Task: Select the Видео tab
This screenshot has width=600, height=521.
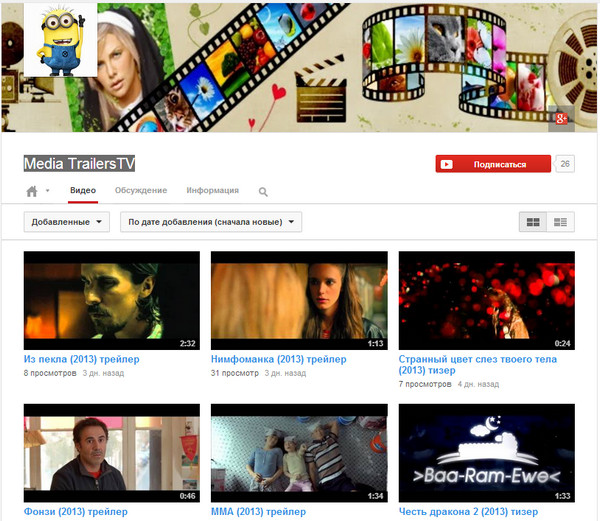Action: point(83,190)
